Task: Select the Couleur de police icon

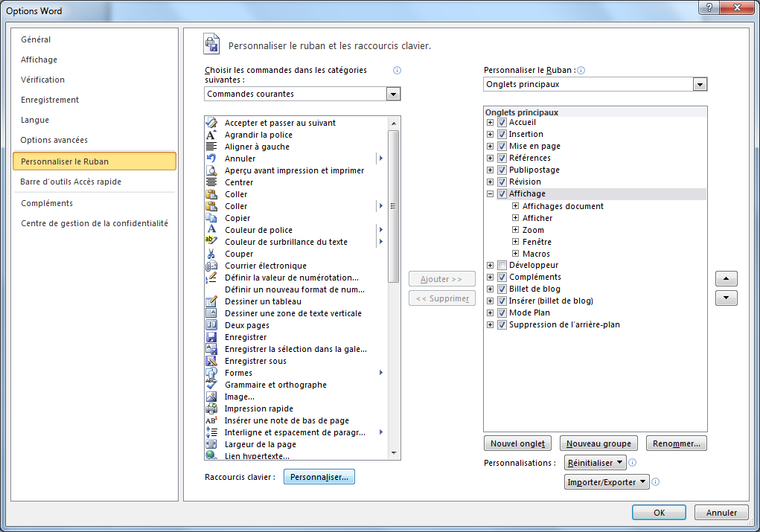Action: coord(211,230)
